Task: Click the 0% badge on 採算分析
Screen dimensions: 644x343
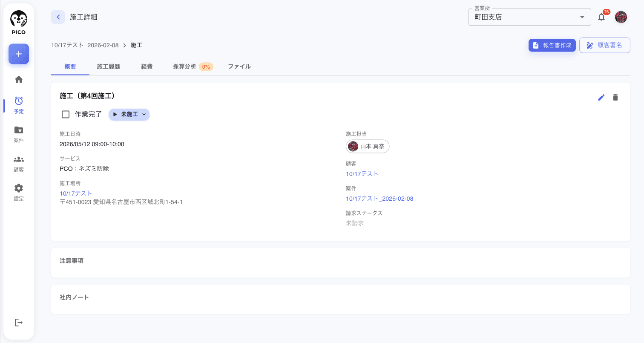Action: click(206, 66)
